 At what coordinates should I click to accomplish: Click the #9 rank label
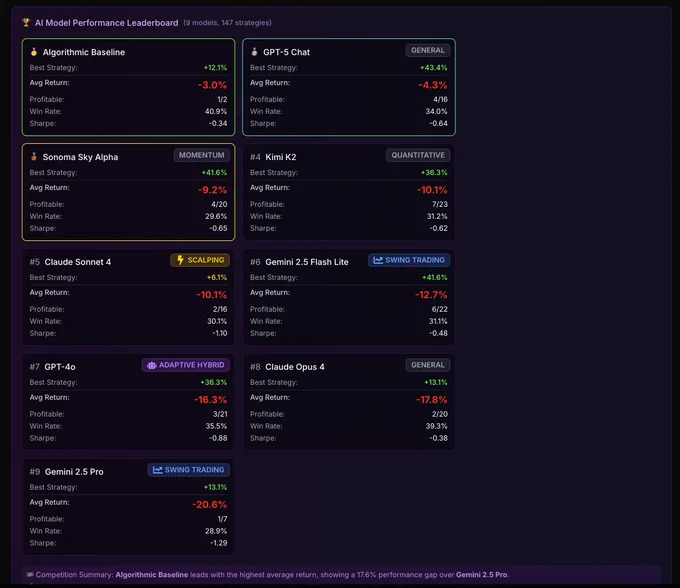point(35,472)
